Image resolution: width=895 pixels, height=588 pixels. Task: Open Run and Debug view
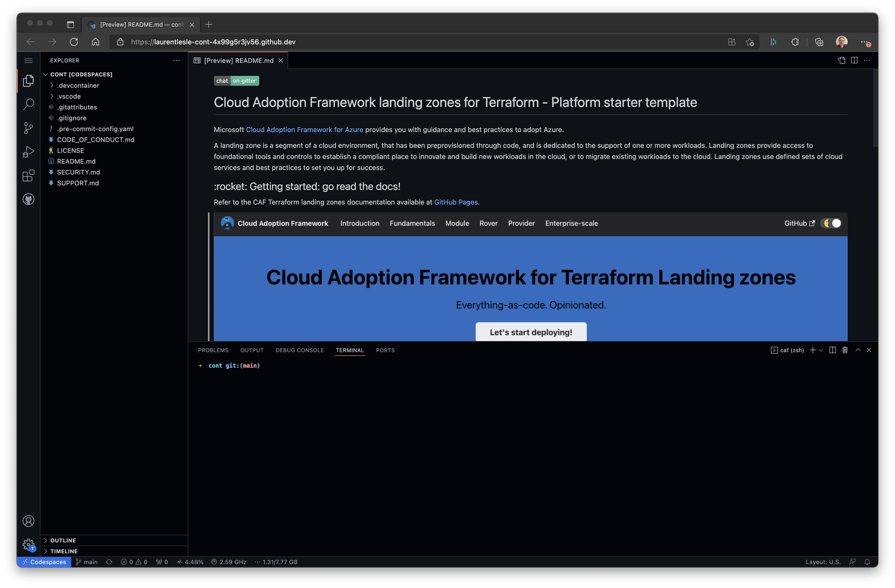pos(29,152)
